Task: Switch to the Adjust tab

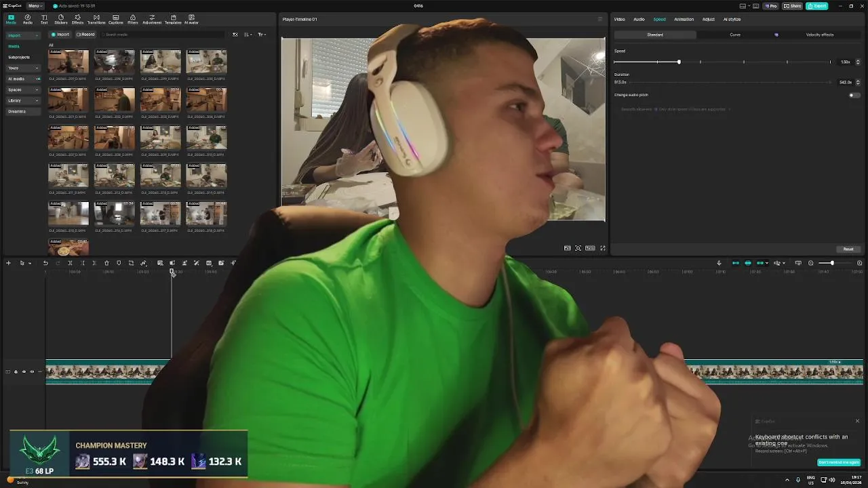Action: point(709,19)
